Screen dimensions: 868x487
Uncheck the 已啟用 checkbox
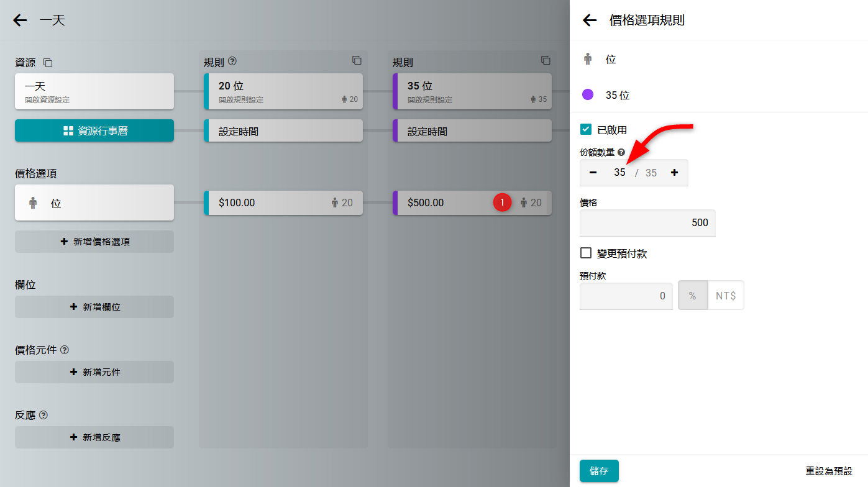(x=585, y=130)
